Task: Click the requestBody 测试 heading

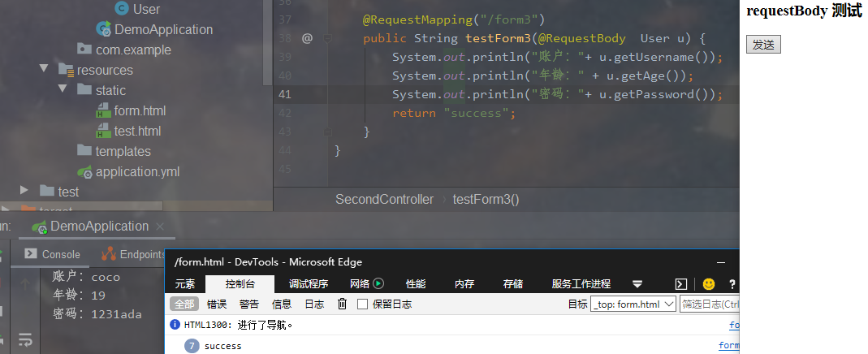Action: (x=804, y=11)
